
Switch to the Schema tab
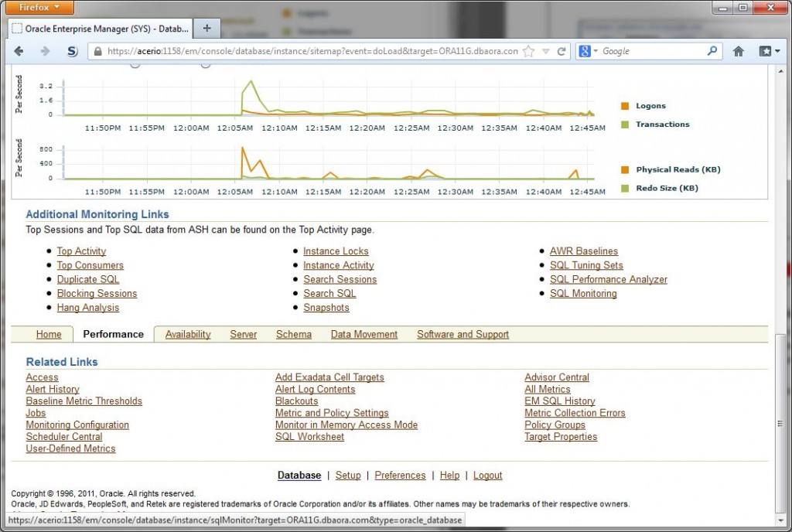point(293,334)
